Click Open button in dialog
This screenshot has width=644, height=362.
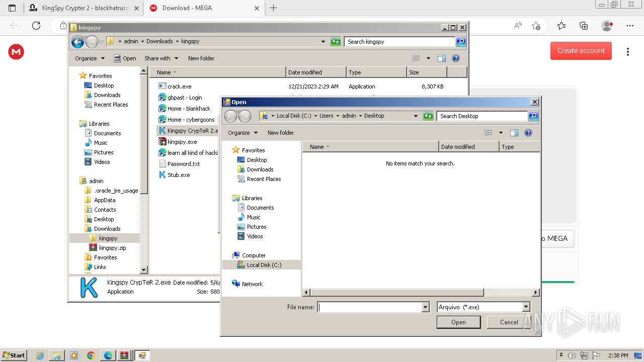[458, 322]
